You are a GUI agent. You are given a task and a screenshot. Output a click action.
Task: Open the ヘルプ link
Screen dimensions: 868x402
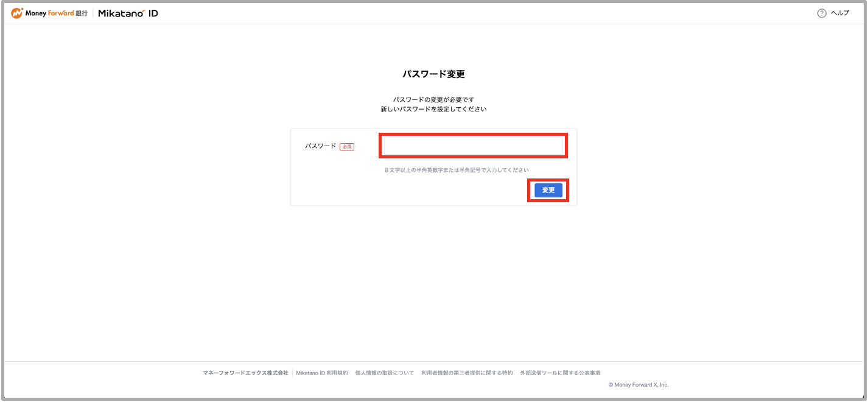click(x=839, y=13)
